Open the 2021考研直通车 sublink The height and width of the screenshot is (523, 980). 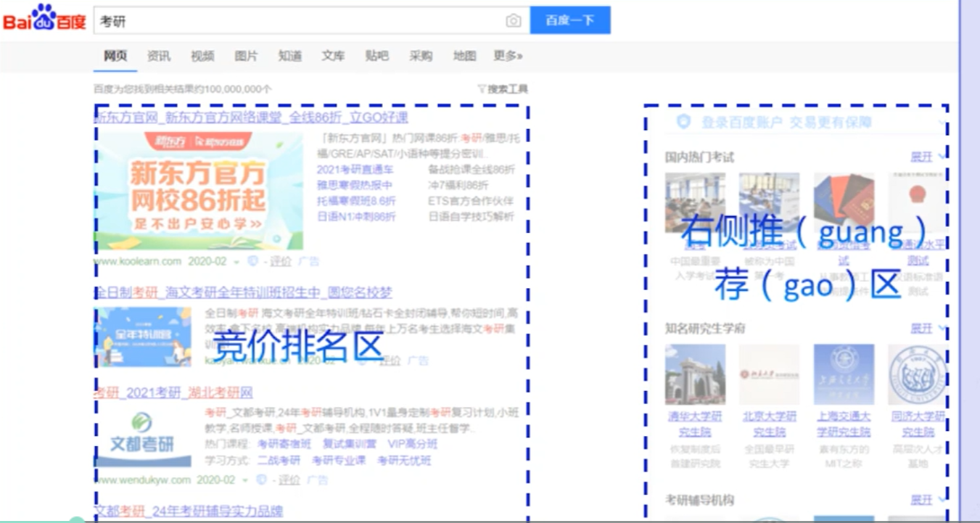pyautogui.click(x=355, y=170)
